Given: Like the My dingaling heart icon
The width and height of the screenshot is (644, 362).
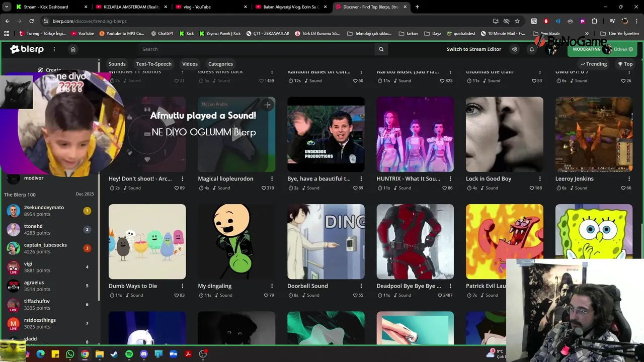Looking at the screenshot, I should (266, 295).
